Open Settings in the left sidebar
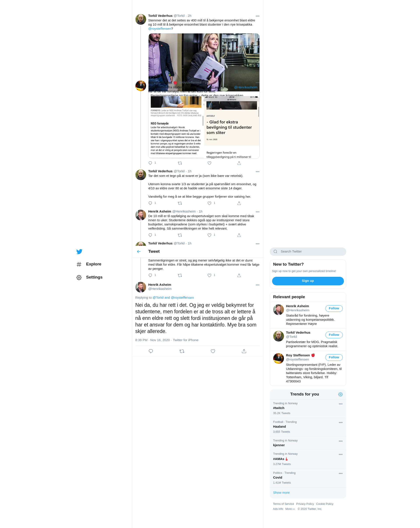Screen dimensions: 420x528 tap(94, 277)
